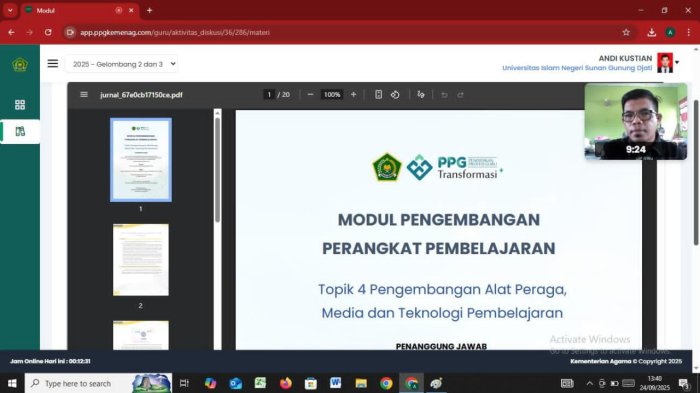The width and height of the screenshot is (700, 393).
Task: Click the fit to page icon
Action: (378, 94)
